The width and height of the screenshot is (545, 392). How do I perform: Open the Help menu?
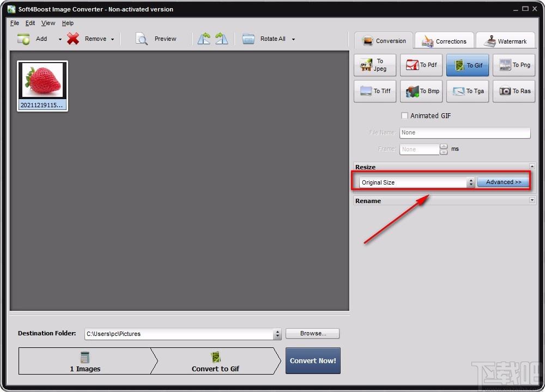[68, 23]
